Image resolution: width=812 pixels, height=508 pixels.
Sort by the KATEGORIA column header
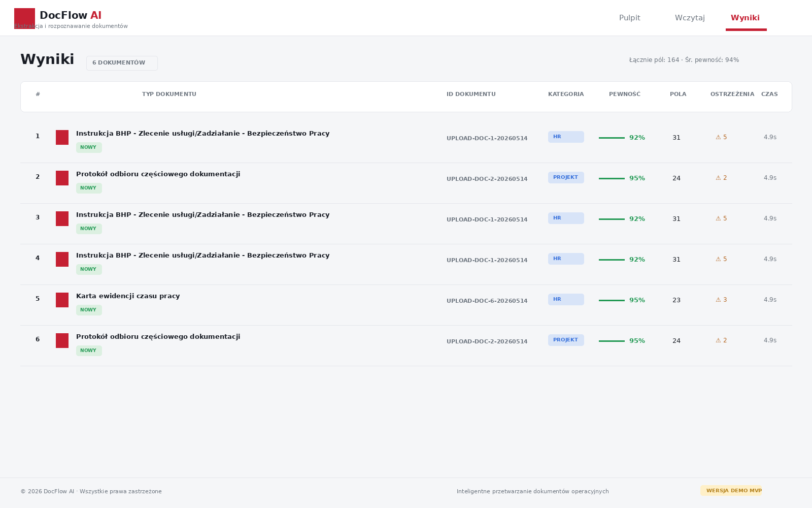566,94
